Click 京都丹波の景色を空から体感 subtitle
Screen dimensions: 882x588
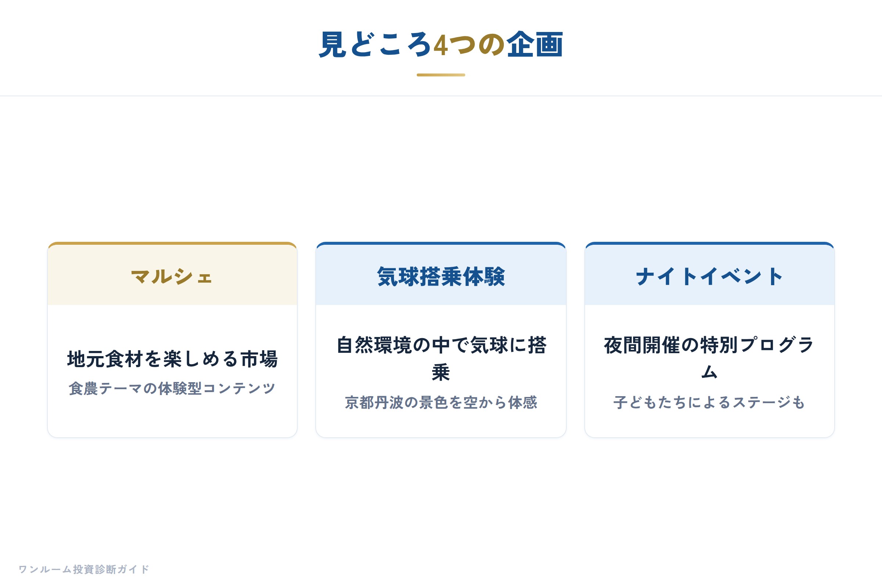pos(441,402)
